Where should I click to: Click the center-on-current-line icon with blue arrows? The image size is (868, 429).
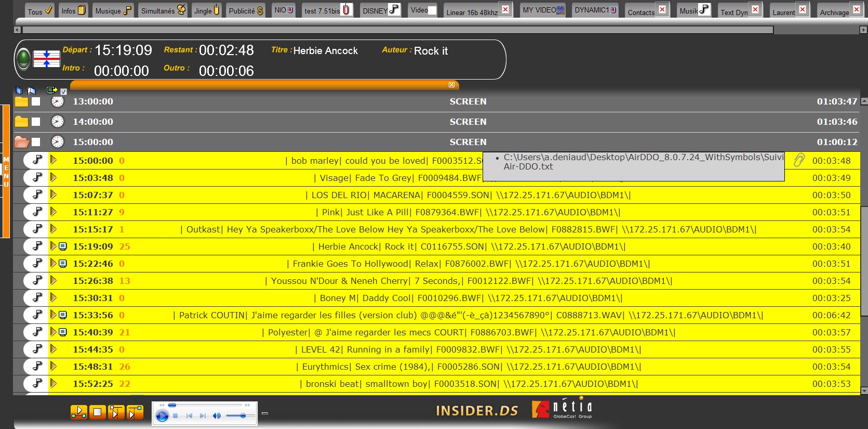click(47, 59)
